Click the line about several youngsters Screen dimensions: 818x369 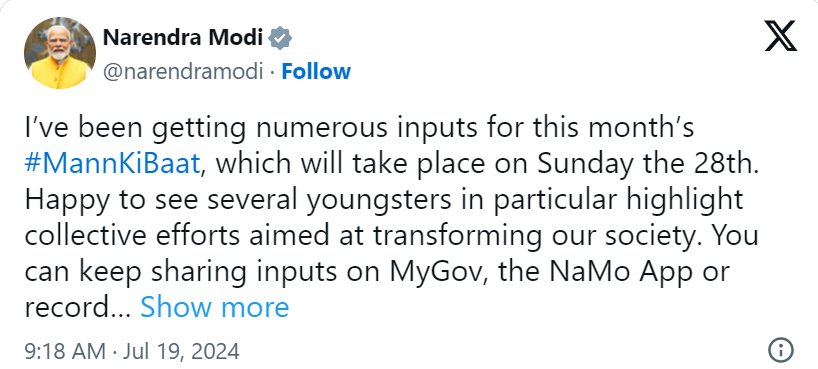coord(383,200)
